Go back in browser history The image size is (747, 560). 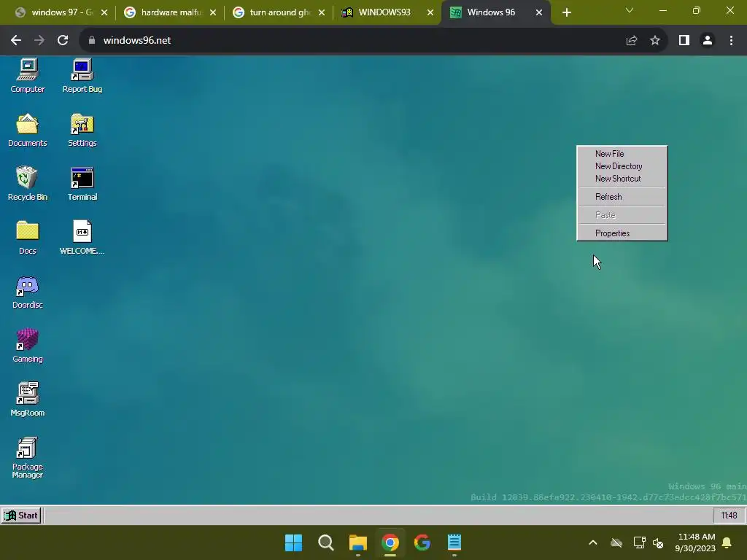coord(16,40)
